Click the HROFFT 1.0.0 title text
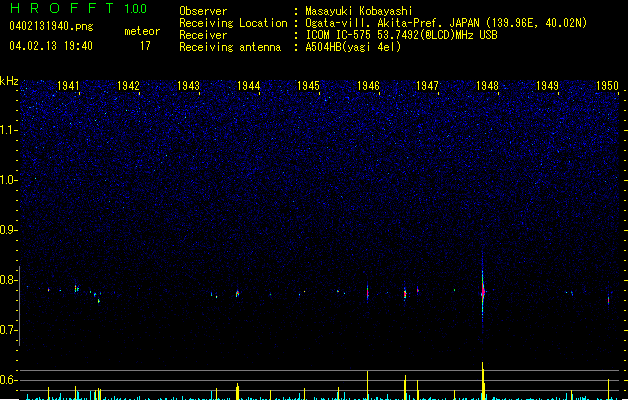629x400 pixels. tap(79, 8)
